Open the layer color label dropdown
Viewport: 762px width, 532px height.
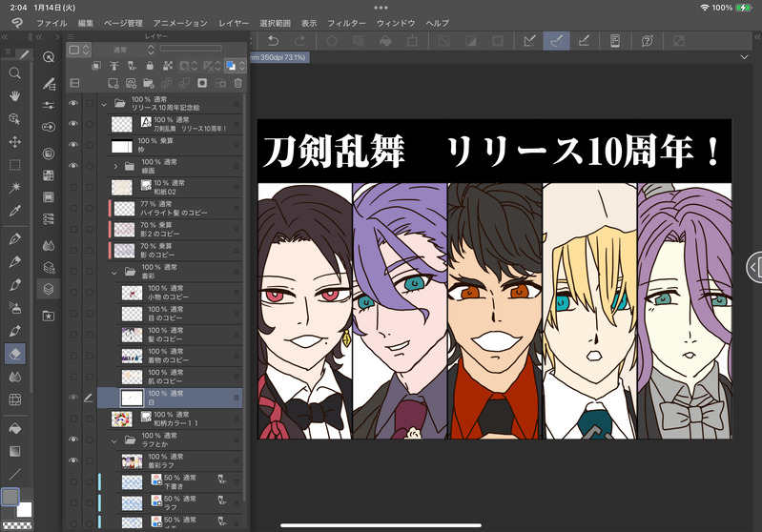pos(79,50)
